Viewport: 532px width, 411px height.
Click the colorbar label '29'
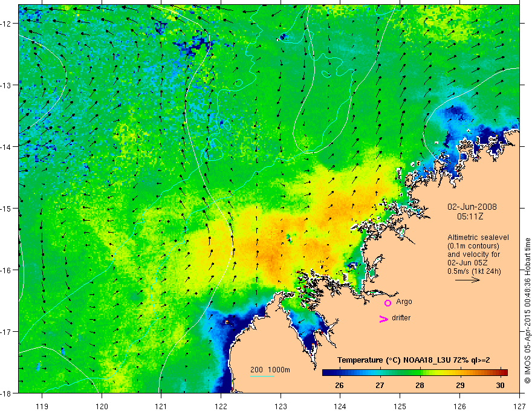[460, 385]
